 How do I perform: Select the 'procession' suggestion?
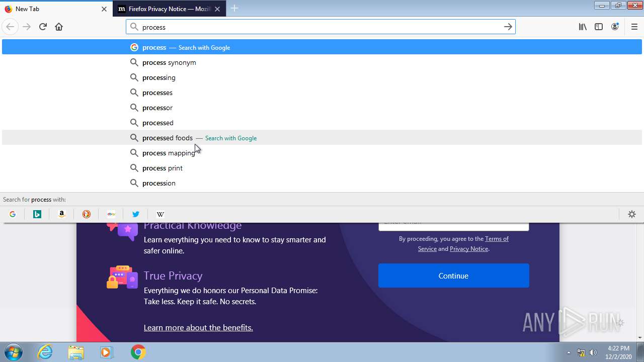[322, 183]
